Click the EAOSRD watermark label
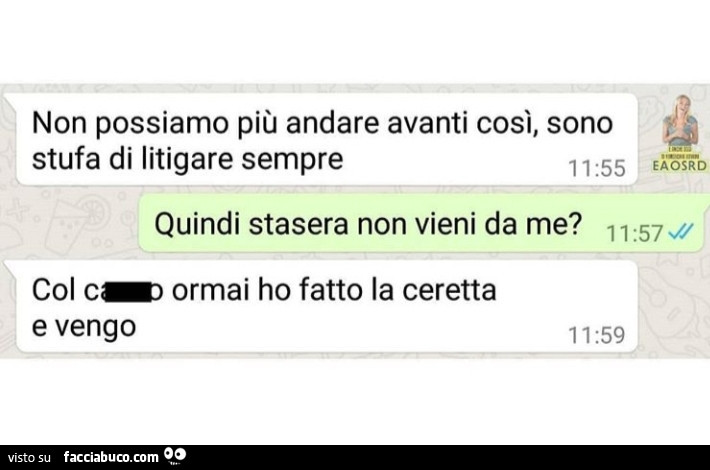Viewport: 710px width, 470px height. click(679, 165)
